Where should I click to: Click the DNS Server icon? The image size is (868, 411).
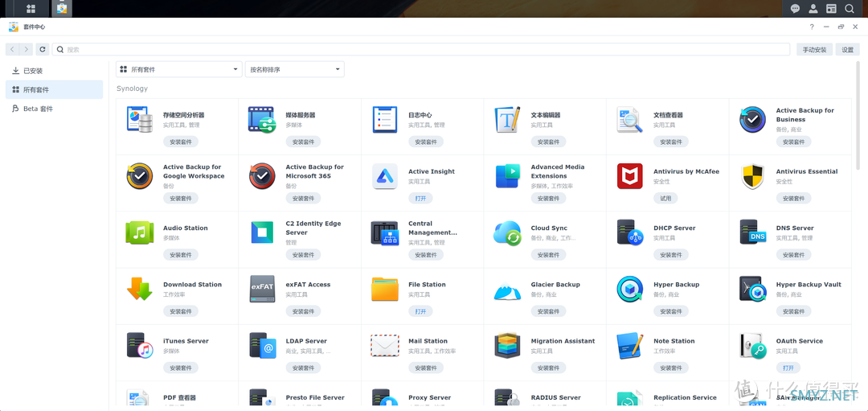(x=752, y=232)
